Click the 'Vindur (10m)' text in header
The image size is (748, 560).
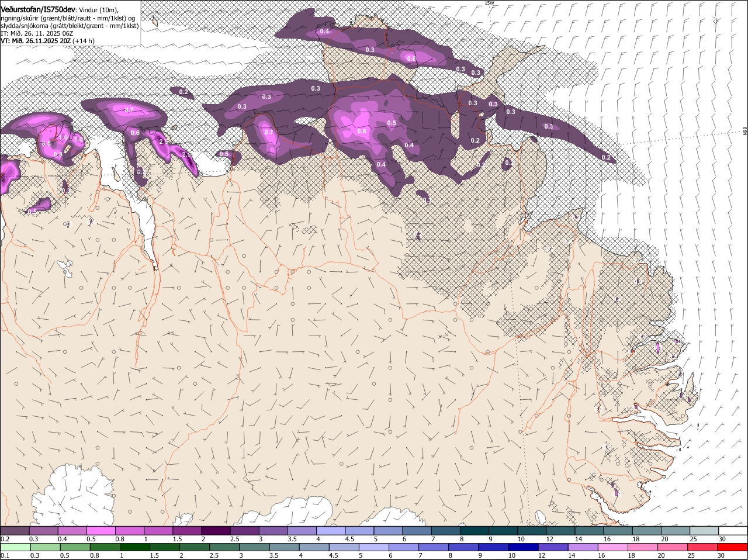pyautogui.click(x=99, y=10)
